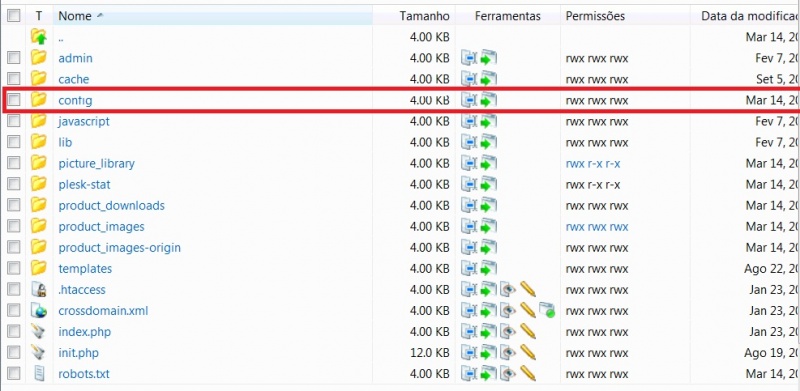Move the lib folder with green arrow icon
This screenshot has width=800, height=391.
tap(488, 142)
